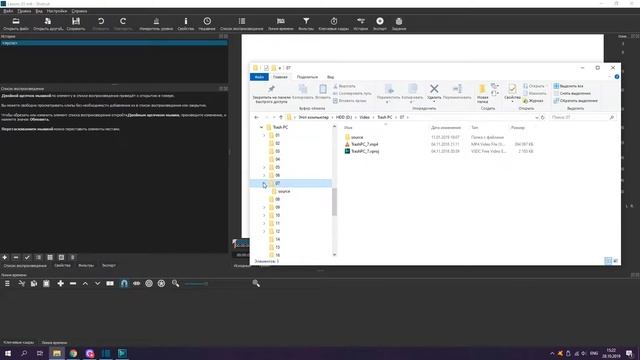Click Pin to Quick access button
The height and width of the screenshot is (360, 640).
point(271,93)
